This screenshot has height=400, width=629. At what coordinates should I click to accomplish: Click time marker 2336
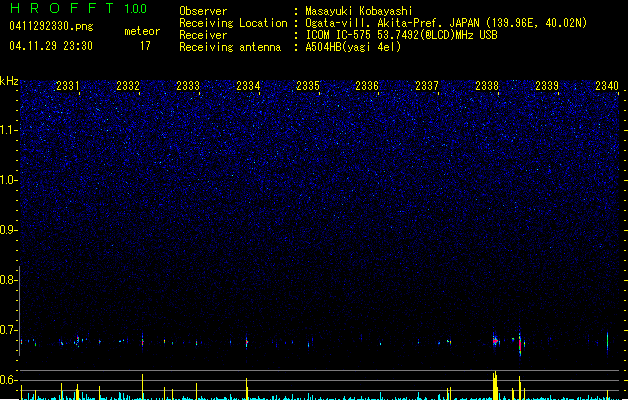pyautogui.click(x=367, y=86)
